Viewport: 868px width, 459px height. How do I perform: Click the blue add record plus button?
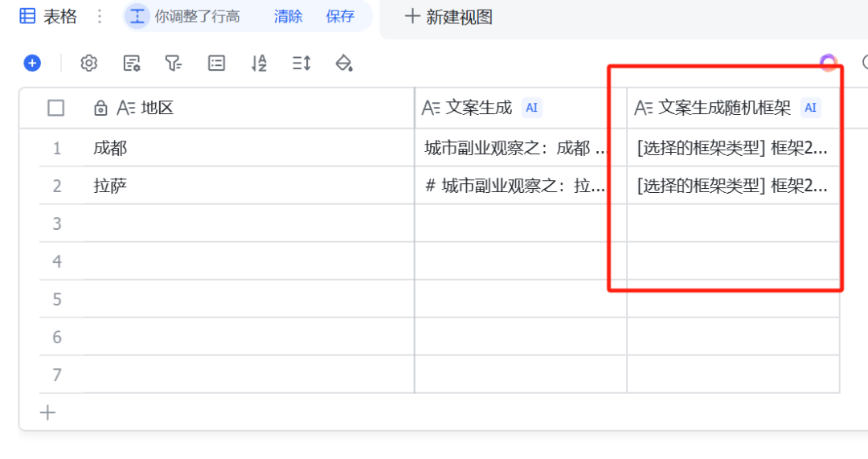(32, 63)
